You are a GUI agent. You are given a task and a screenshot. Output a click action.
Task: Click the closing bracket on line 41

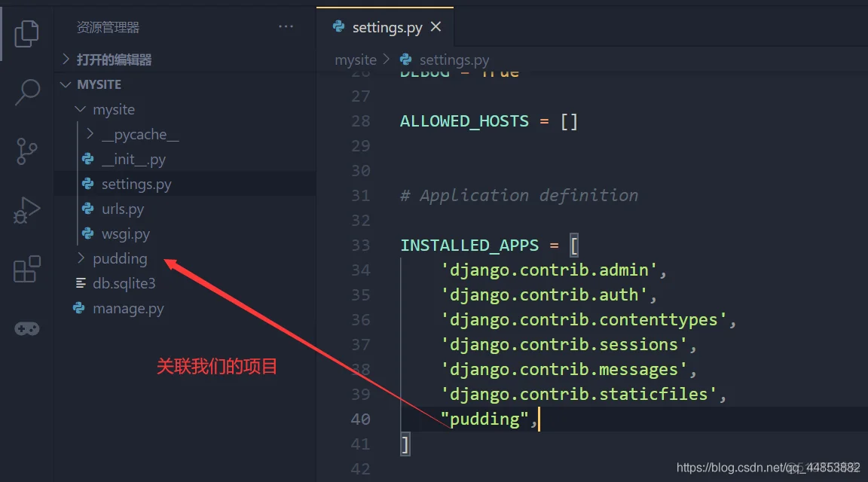(405, 444)
